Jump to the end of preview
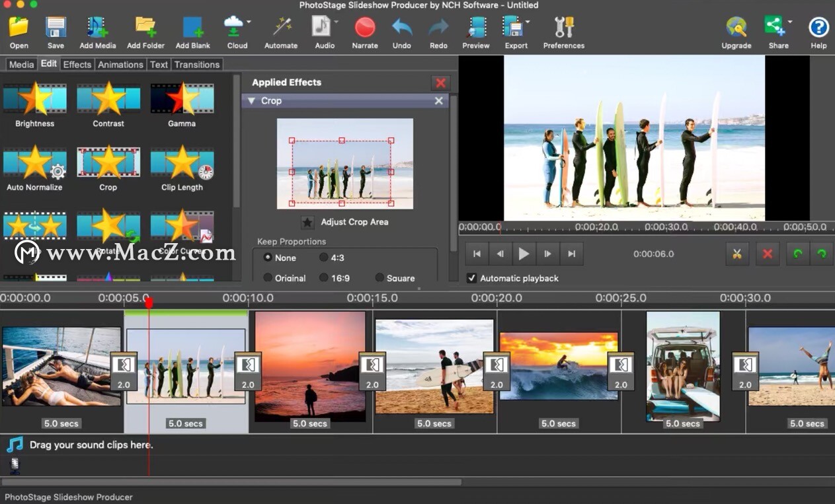This screenshot has width=835, height=504. pos(571,254)
